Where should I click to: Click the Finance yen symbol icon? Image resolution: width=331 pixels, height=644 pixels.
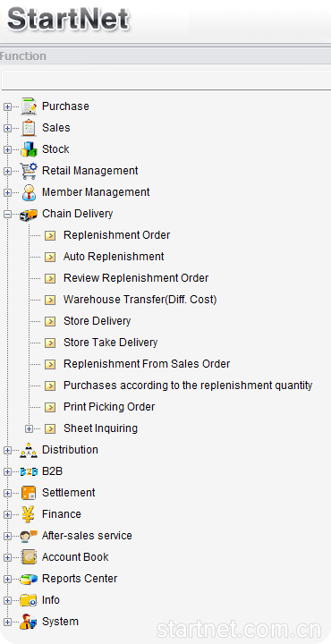click(x=29, y=514)
